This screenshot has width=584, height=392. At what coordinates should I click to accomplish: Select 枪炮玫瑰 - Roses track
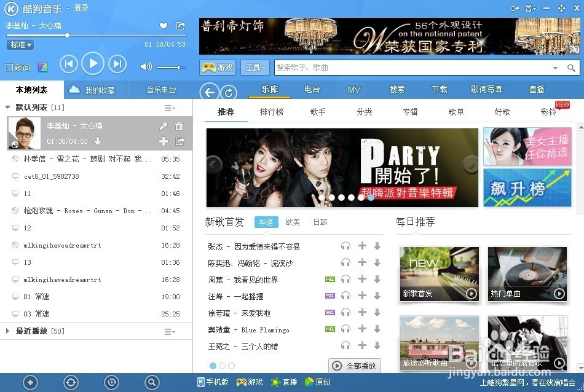pyautogui.click(x=97, y=211)
